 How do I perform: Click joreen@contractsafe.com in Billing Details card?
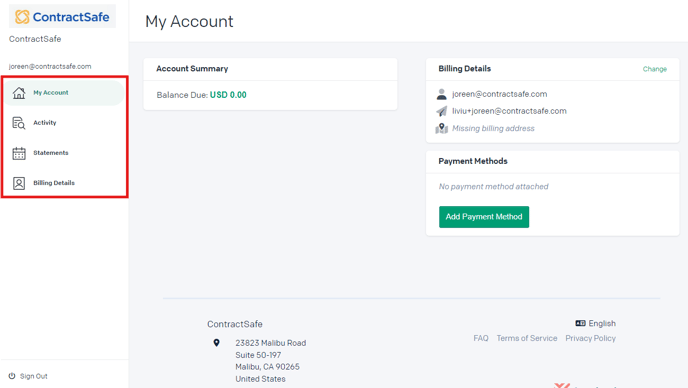[x=499, y=94]
